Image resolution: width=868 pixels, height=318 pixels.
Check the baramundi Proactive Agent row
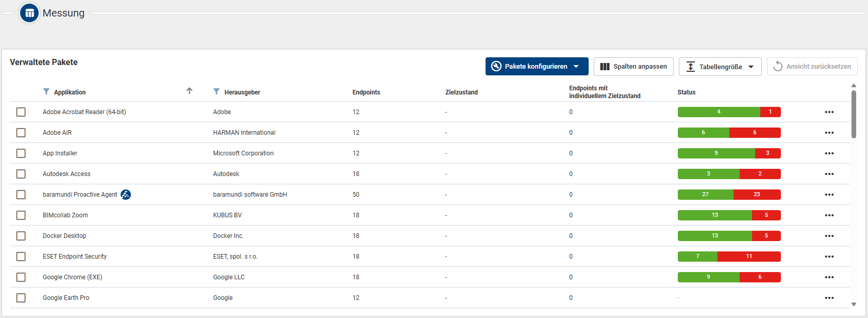click(x=21, y=195)
